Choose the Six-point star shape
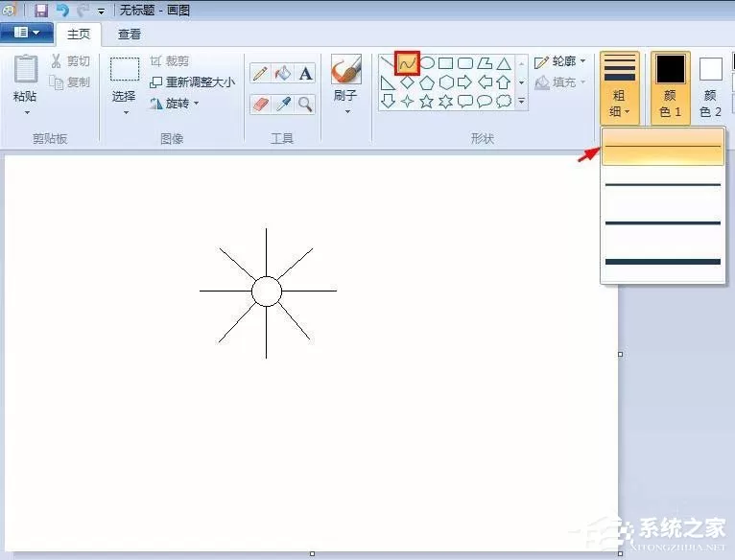Viewport: 735px width, 560px height. click(445, 101)
